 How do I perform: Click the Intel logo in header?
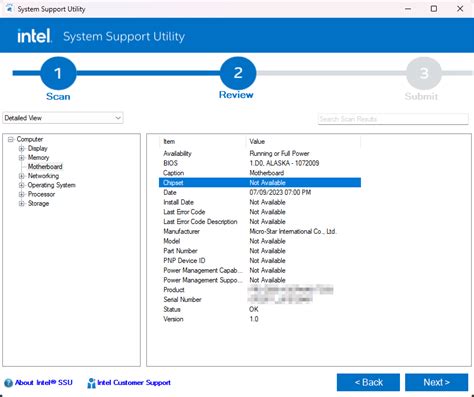tap(34, 36)
